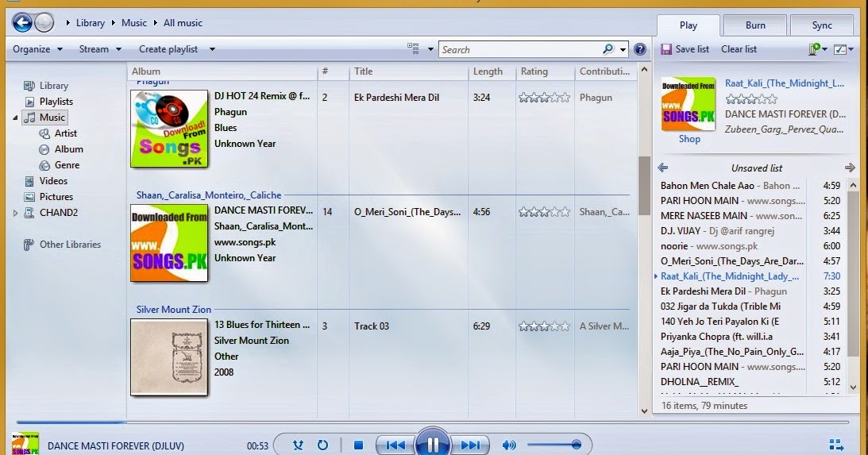The width and height of the screenshot is (868, 455).
Task: Select Music in the navigation pane
Action: [45, 118]
